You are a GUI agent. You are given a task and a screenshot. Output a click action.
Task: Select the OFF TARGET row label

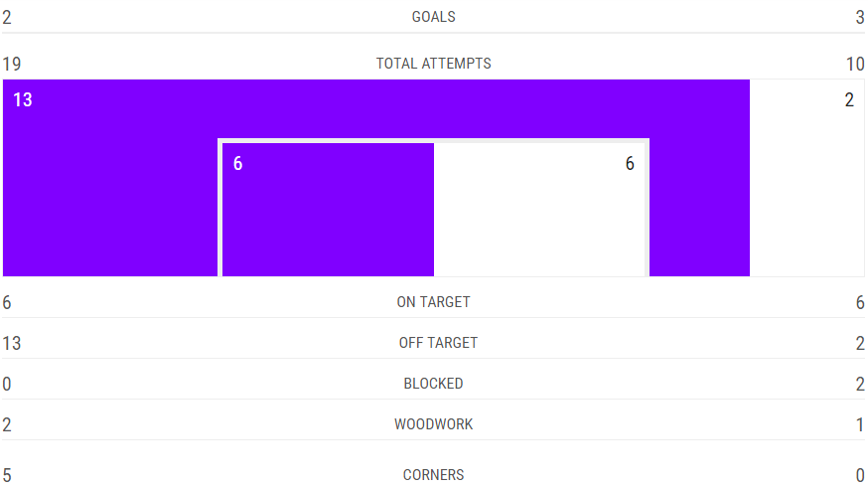438,343
